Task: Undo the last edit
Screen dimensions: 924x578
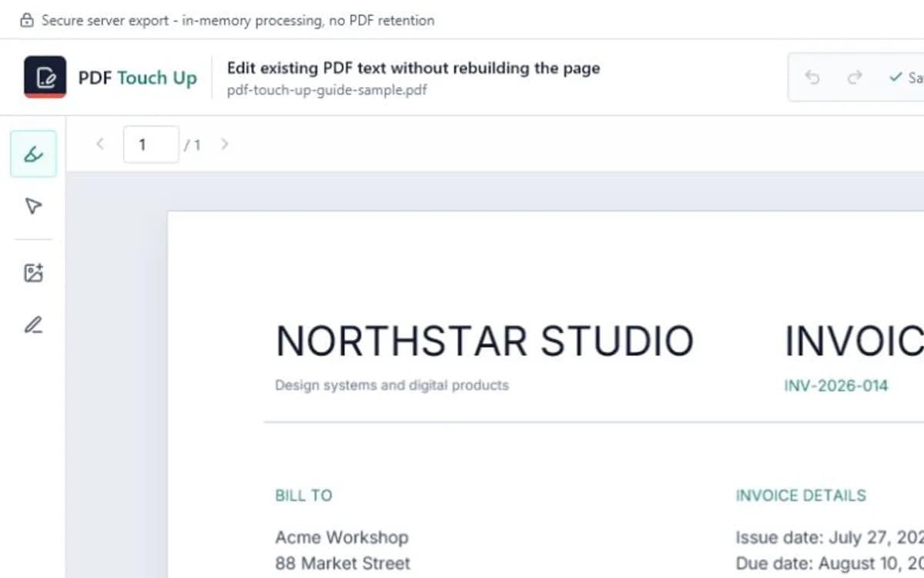Action: [x=812, y=77]
